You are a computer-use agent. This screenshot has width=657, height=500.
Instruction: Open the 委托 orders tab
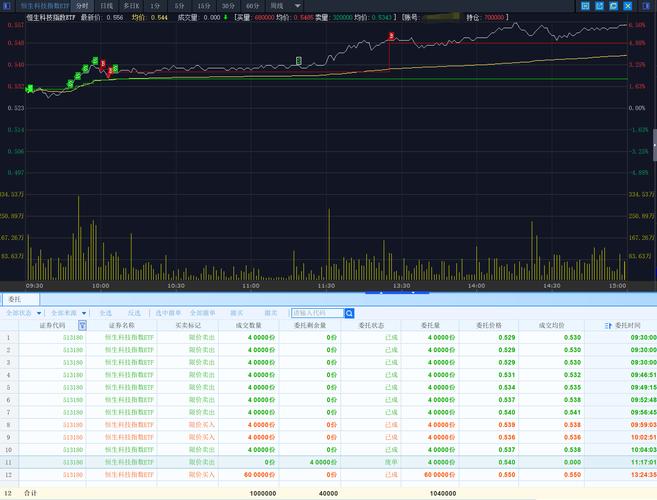tap(21, 299)
